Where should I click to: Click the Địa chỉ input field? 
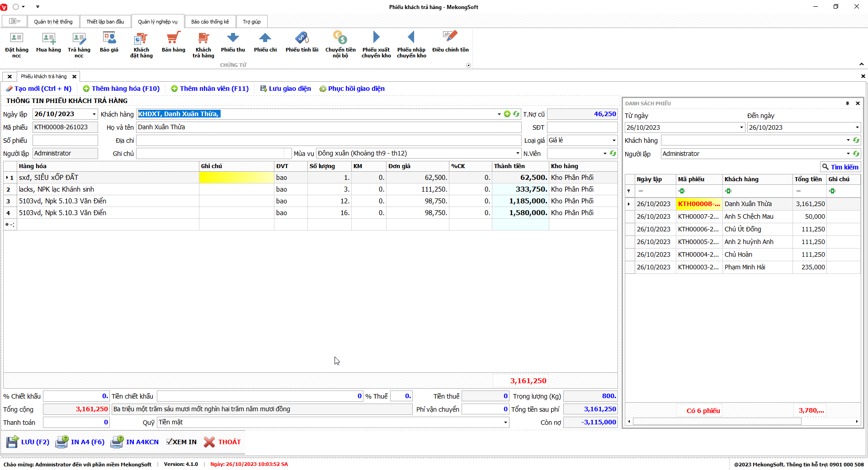tap(328, 141)
